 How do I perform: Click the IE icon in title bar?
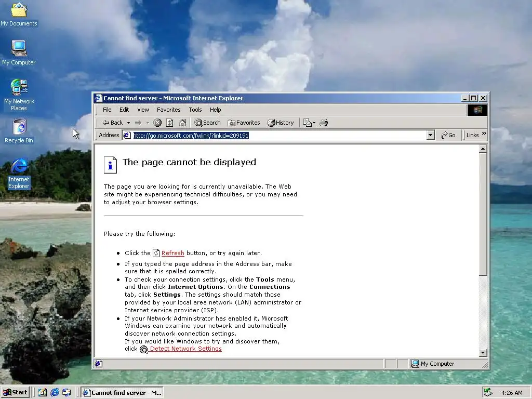click(x=98, y=98)
